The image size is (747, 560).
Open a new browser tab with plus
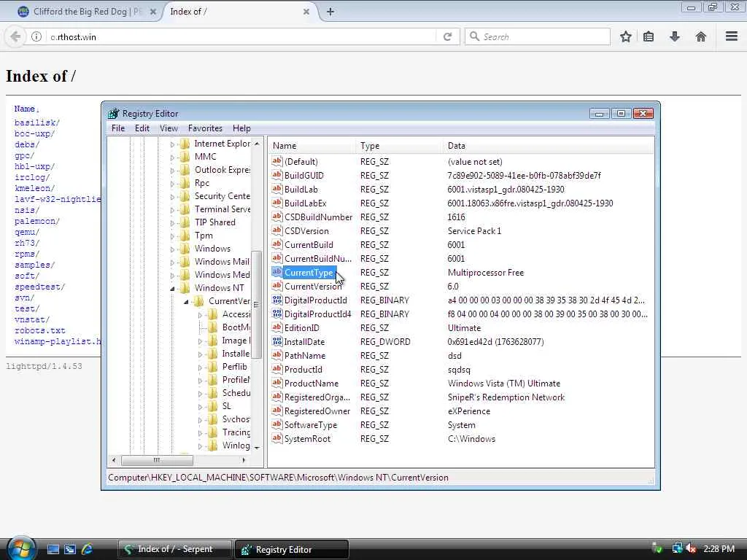pyautogui.click(x=330, y=12)
